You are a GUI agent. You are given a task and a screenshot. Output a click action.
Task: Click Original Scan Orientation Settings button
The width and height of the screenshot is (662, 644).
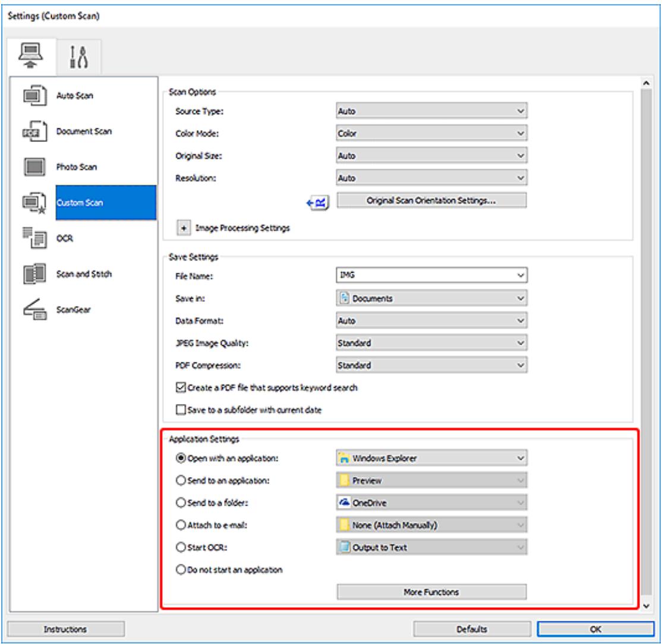pyautogui.click(x=431, y=200)
